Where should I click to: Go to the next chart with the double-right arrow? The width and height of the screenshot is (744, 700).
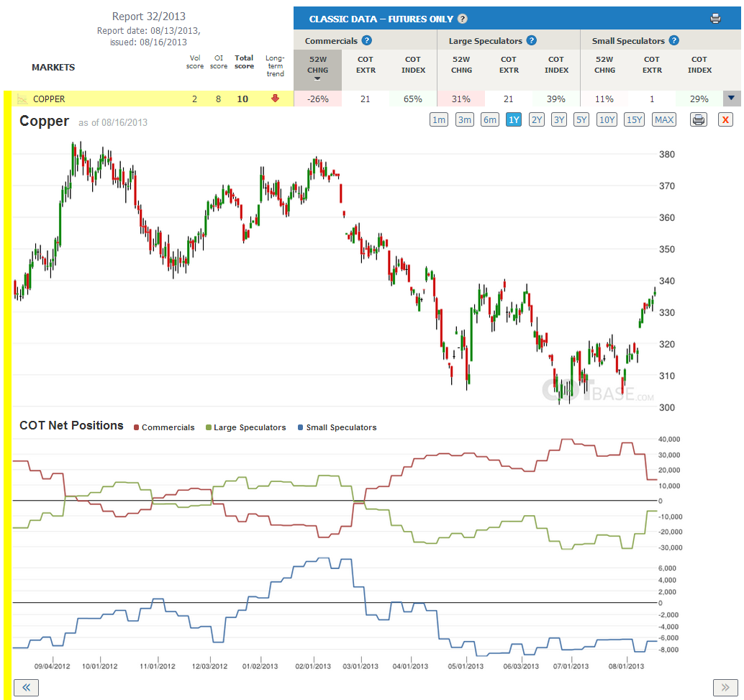pyautogui.click(x=725, y=687)
